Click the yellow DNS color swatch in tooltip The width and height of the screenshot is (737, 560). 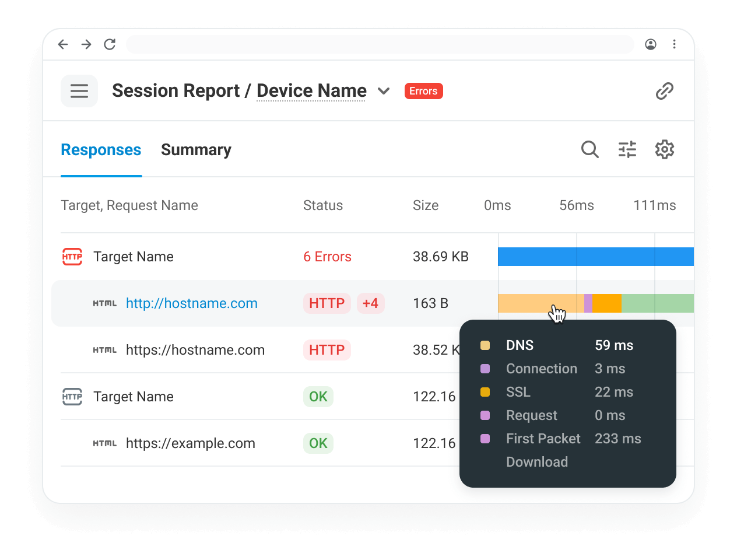coord(485,345)
